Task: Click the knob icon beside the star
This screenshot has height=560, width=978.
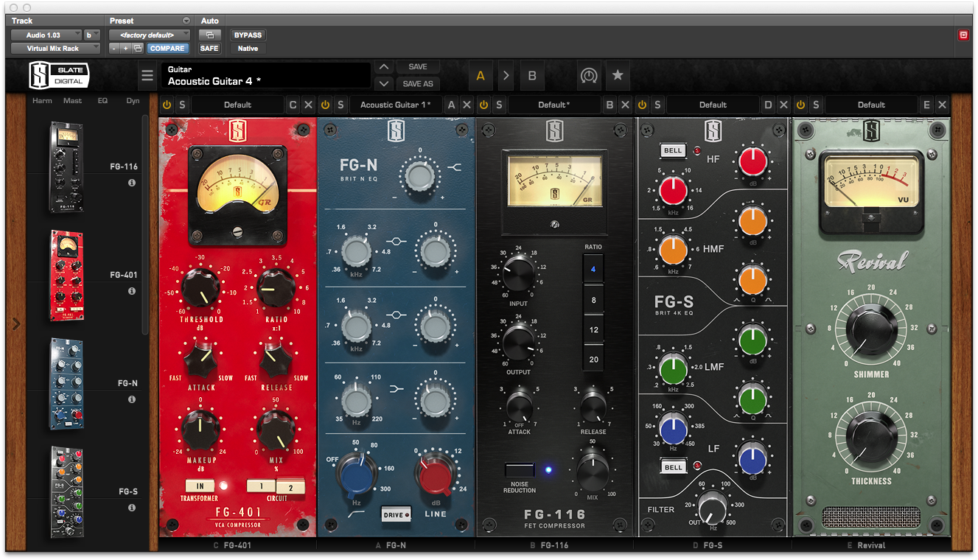Action: tap(588, 76)
